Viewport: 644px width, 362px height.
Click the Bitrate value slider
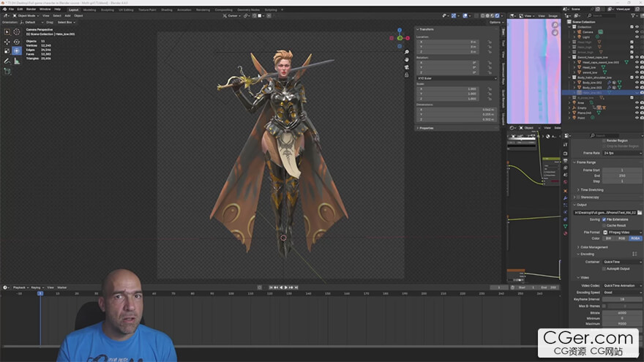coord(622,313)
